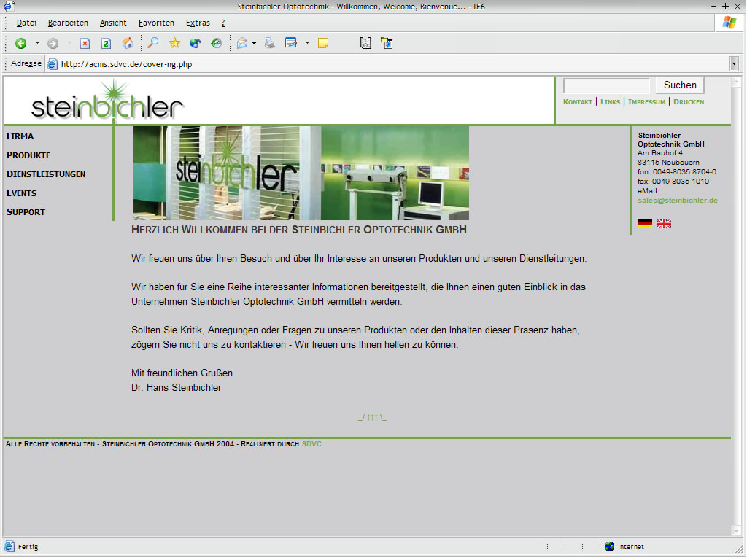The image size is (747, 560).
Task: Stop page loading with the red X icon
Action: (x=85, y=43)
